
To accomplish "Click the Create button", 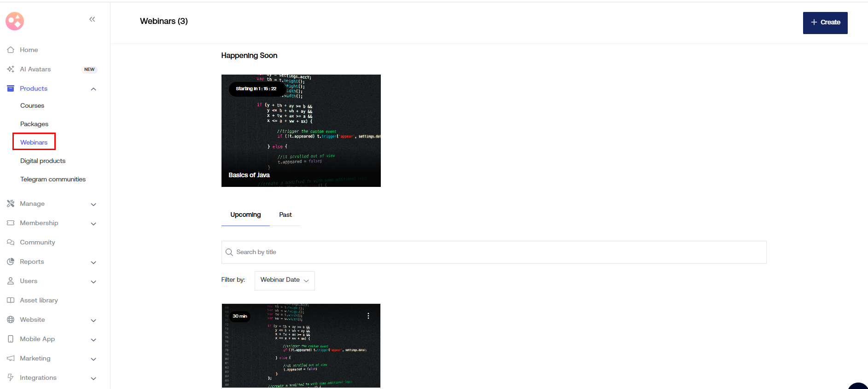I will tap(825, 23).
